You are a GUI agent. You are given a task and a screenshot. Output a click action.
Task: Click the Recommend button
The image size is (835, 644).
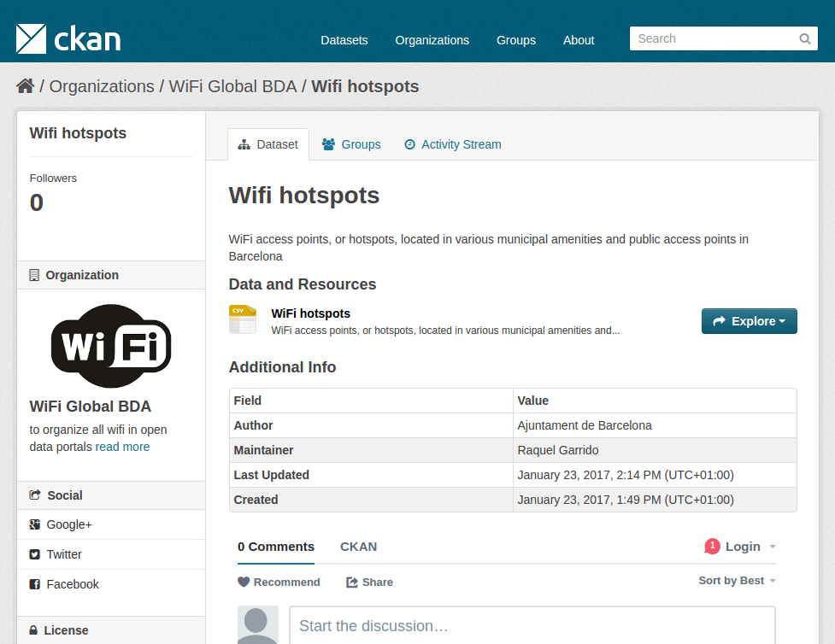click(x=279, y=583)
